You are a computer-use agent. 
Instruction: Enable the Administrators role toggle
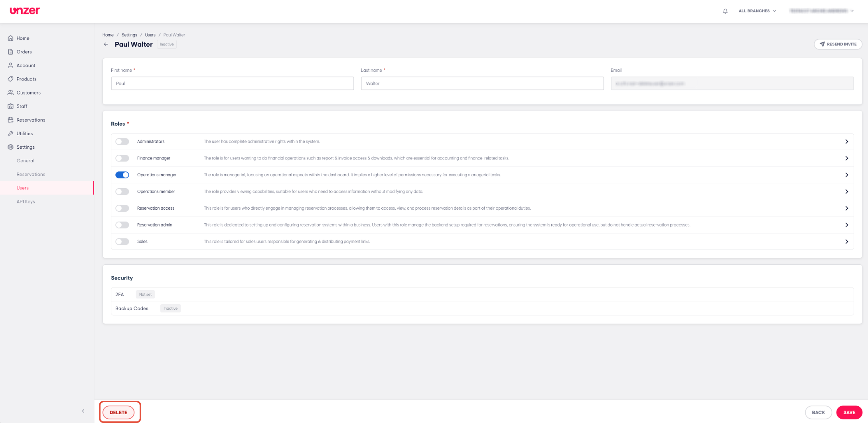122,142
